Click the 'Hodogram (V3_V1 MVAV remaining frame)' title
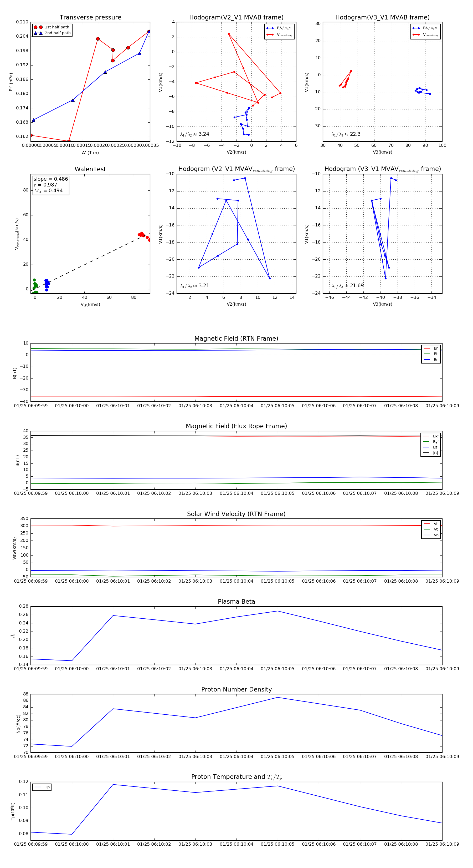This screenshot has width=473, height=868. (382, 169)
